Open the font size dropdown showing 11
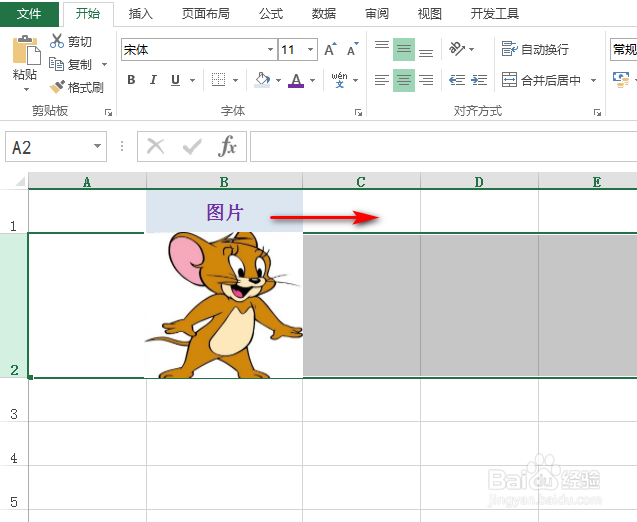This screenshot has height=522, width=637. 310,50
